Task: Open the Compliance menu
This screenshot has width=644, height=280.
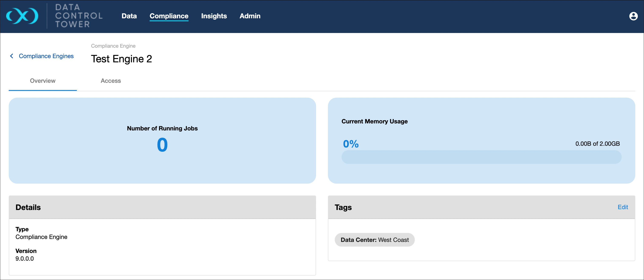Action: pyautogui.click(x=169, y=16)
